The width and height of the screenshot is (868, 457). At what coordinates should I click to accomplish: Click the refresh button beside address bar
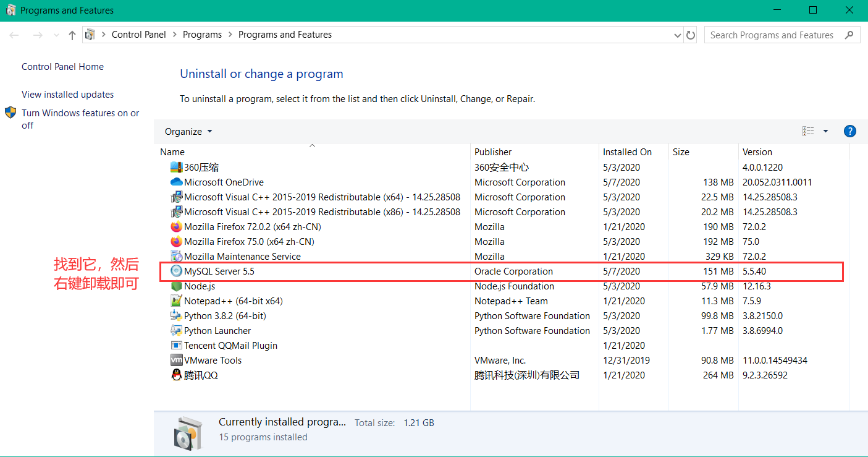click(x=691, y=35)
